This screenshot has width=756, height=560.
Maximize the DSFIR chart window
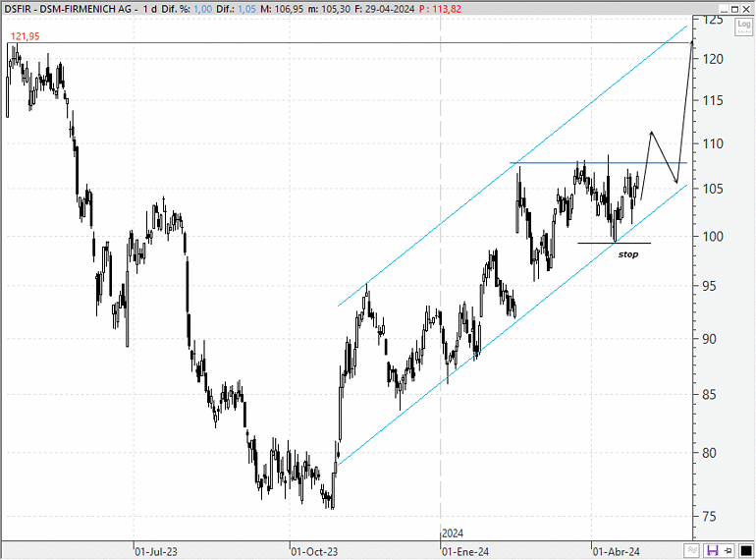(x=734, y=9)
